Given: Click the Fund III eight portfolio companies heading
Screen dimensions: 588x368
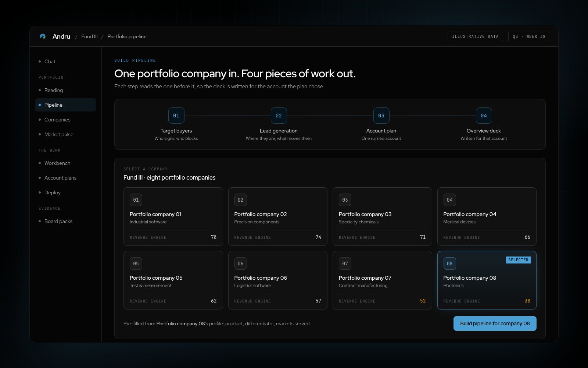Looking at the screenshot, I should coord(169,177).
